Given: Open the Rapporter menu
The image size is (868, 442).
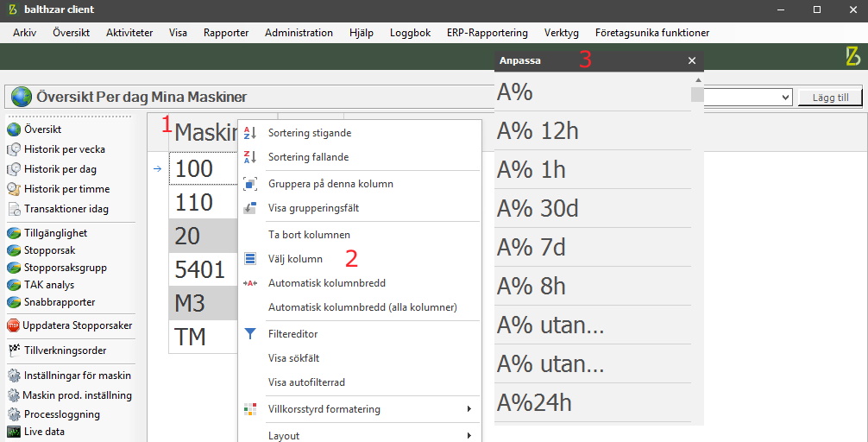Looking at the screenshot, I should click(226, 33).
